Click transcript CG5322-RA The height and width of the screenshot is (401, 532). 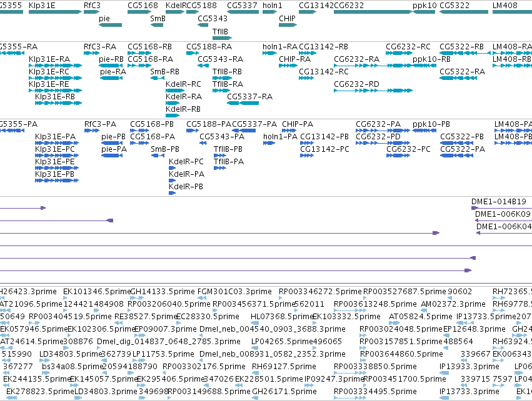[x=458, y=78]
